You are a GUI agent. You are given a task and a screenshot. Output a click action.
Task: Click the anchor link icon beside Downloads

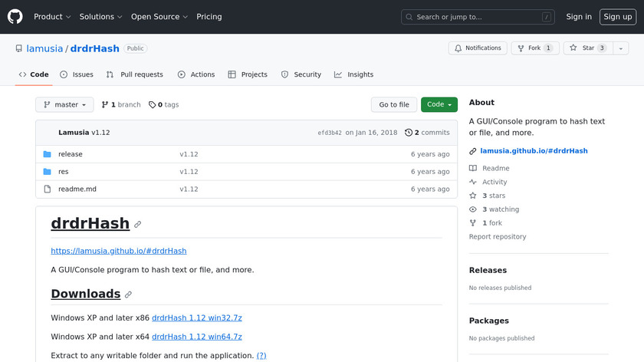click(x=129, y=295)
